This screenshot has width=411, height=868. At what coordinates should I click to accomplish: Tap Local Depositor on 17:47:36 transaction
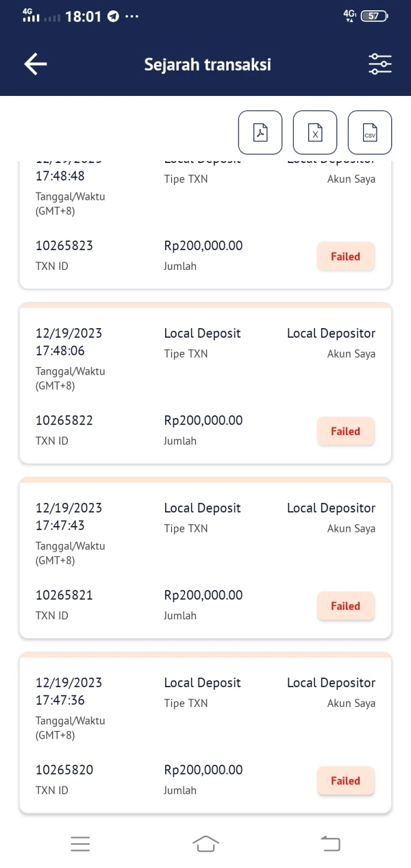331,683
